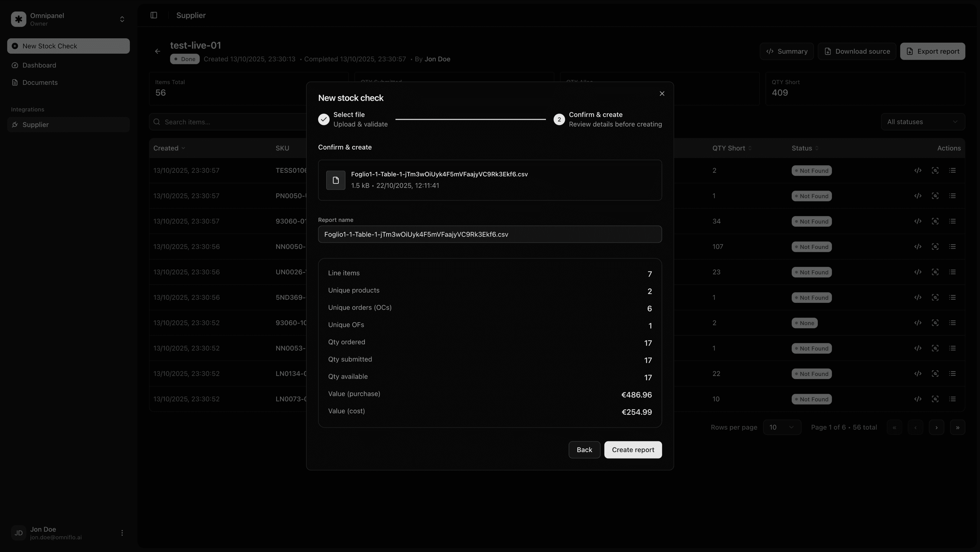Close the New stock check dialog
The height and width of the screenshot is (552, 980).
[x=662, y=94]
